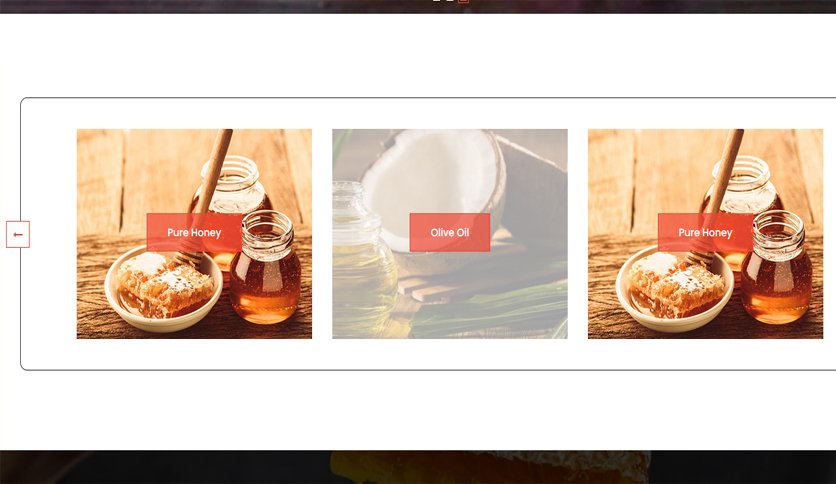
Task: Click the dark honeycomb banner at the bottom
Action: (418, 467)
